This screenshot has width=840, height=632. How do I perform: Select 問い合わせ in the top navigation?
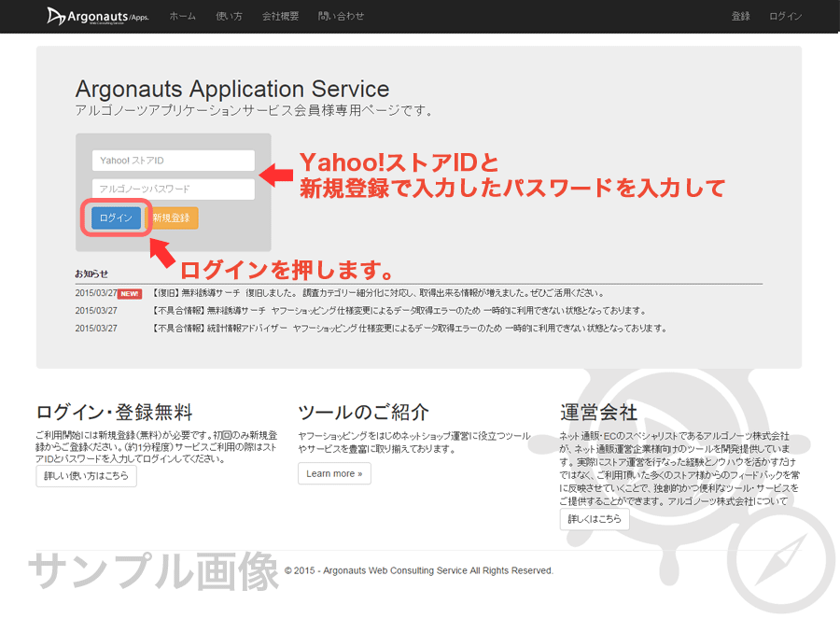pos(341,16)
